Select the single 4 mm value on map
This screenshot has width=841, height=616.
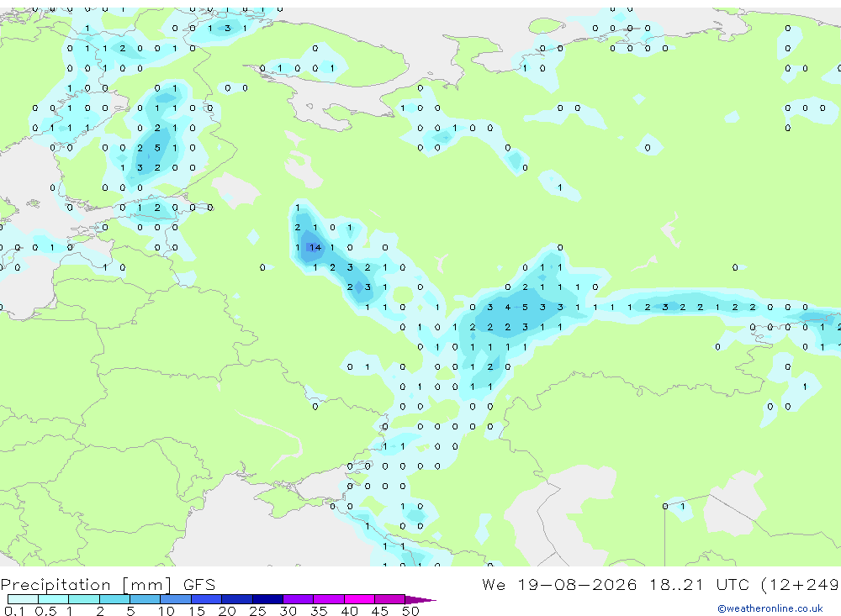507,308
